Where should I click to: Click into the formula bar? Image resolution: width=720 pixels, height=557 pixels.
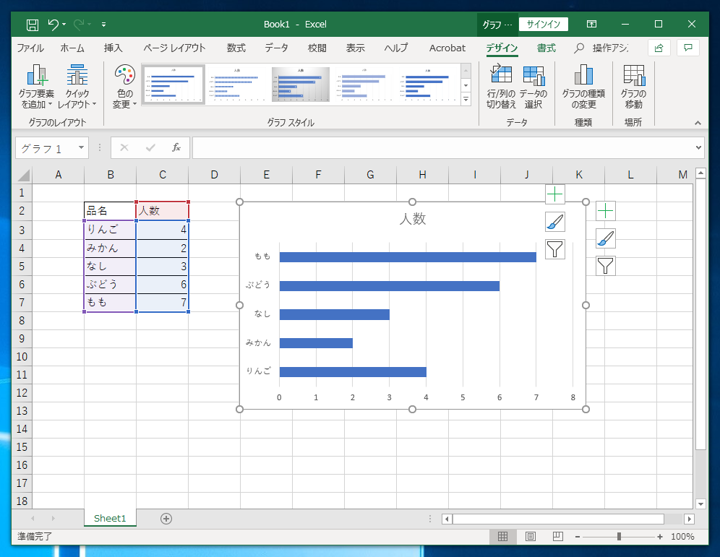(x=443, y=148)
